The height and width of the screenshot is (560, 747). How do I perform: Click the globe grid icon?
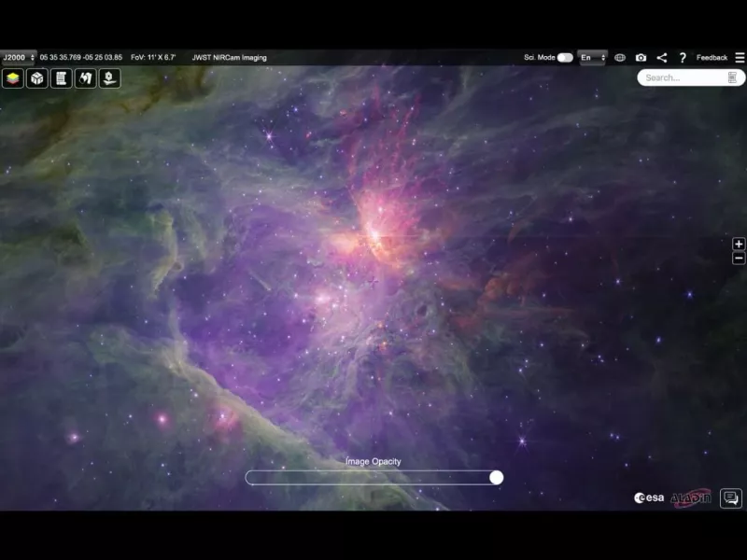620,58
